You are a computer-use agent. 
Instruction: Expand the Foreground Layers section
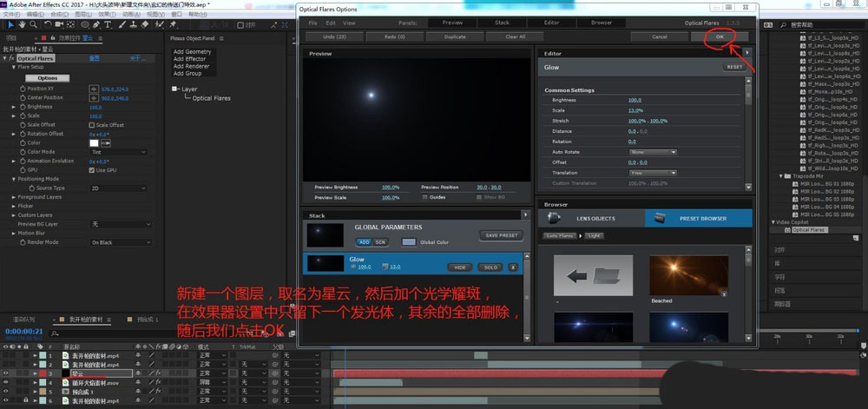pos(14,197)
